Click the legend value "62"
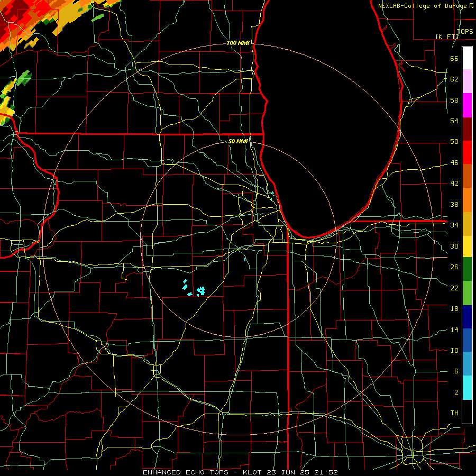 click(x=454, y=79)
